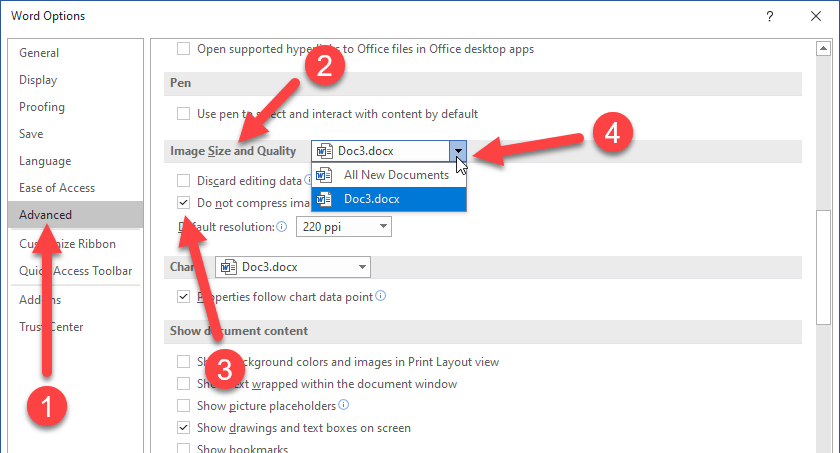Viewport: 840px width, 453px height.
Task: Click info icon next to Show picture placeholders
Action: [x=344, y=405]
